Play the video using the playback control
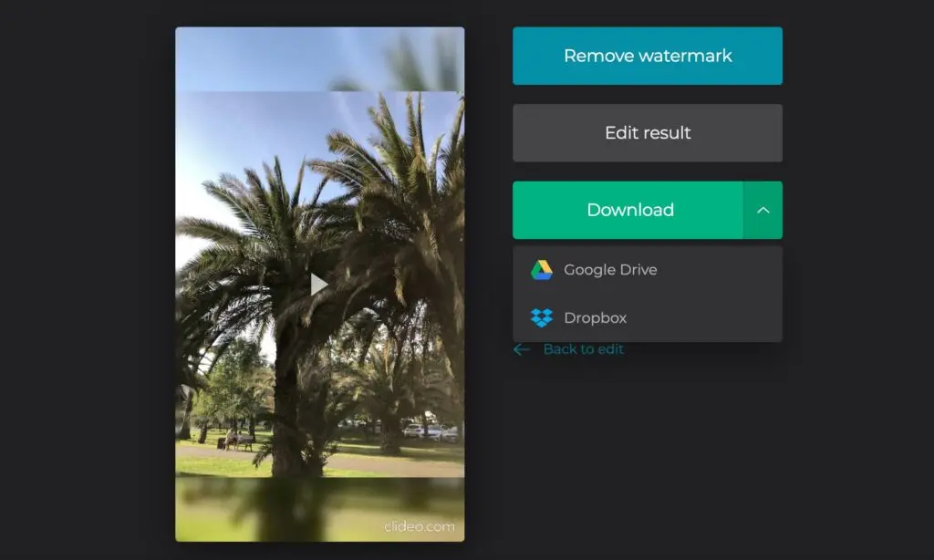The image size is (934, 560). pyautogui.click(x=319, y=284)
